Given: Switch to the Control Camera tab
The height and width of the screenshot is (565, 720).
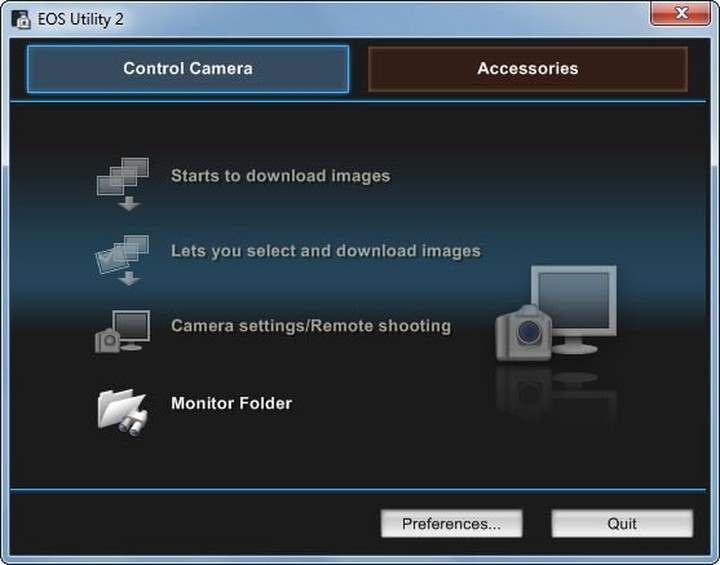Looking at the screenshot, I should click(x=188, y=69).
